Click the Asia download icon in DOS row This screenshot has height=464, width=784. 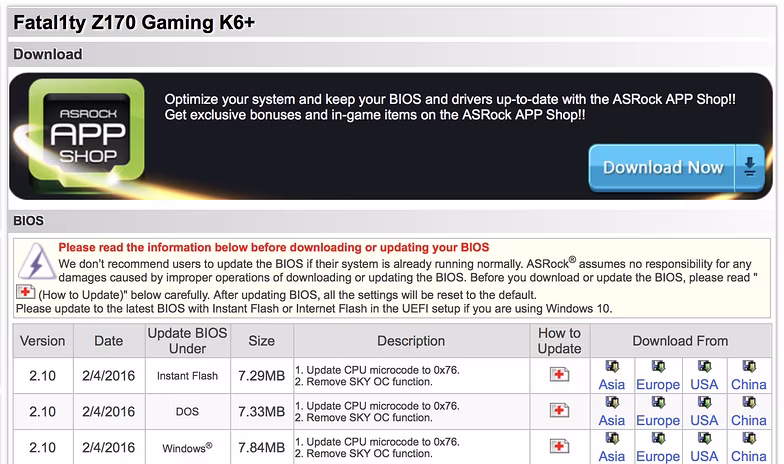(x=612, y=402)
